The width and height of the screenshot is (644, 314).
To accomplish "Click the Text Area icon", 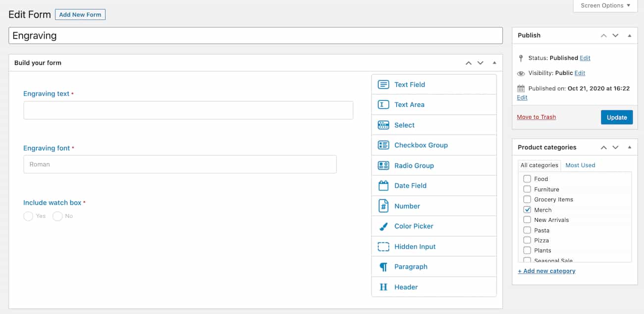I will click(383, 105).
